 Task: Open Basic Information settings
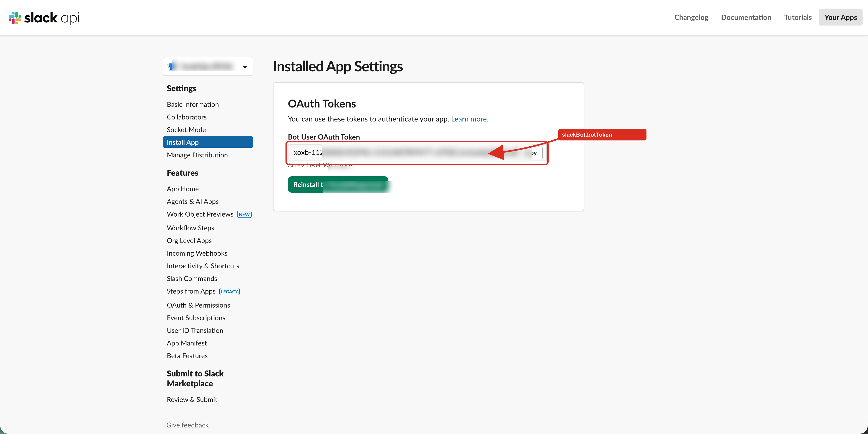click(193, 104)
